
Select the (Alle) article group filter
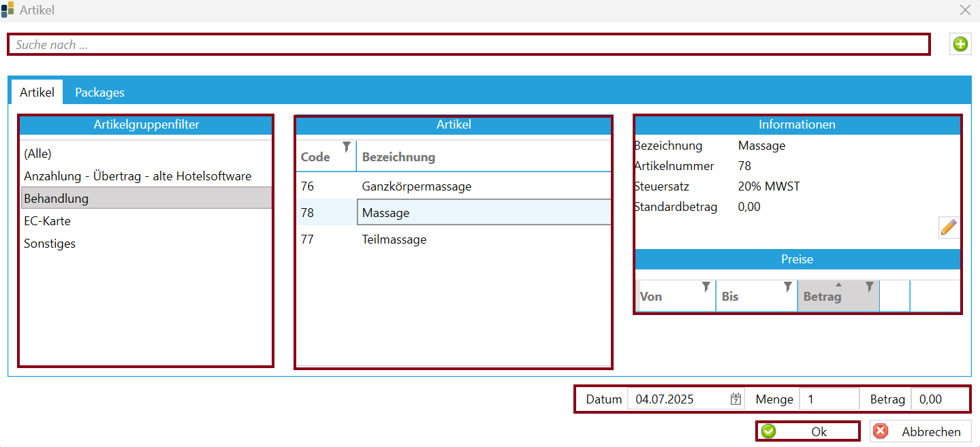146,154
